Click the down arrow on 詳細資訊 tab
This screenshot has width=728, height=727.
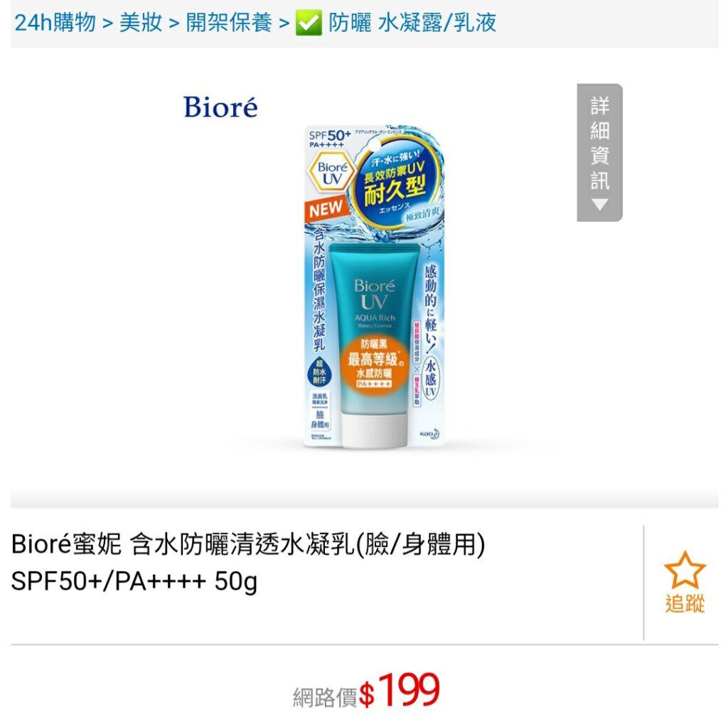pyautogui.click(x=599, y=204)
